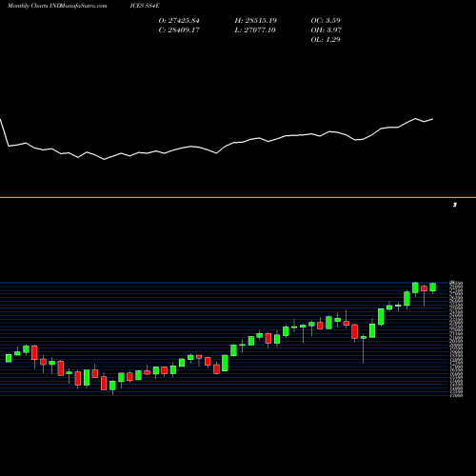Click the close price value C: 28409.17
This screenshot has height=476, width=476.
click(x=179, y=30)
